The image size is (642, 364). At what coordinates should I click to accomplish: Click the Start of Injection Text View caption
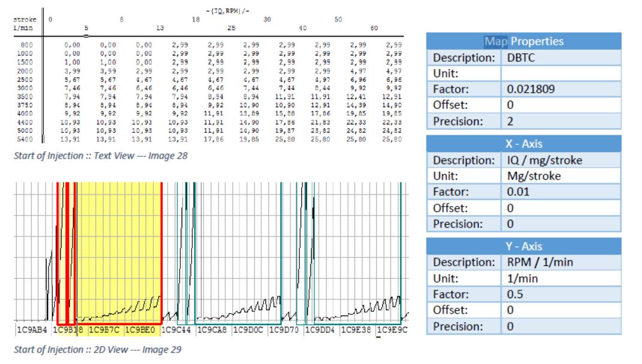[x=101, y=156]
